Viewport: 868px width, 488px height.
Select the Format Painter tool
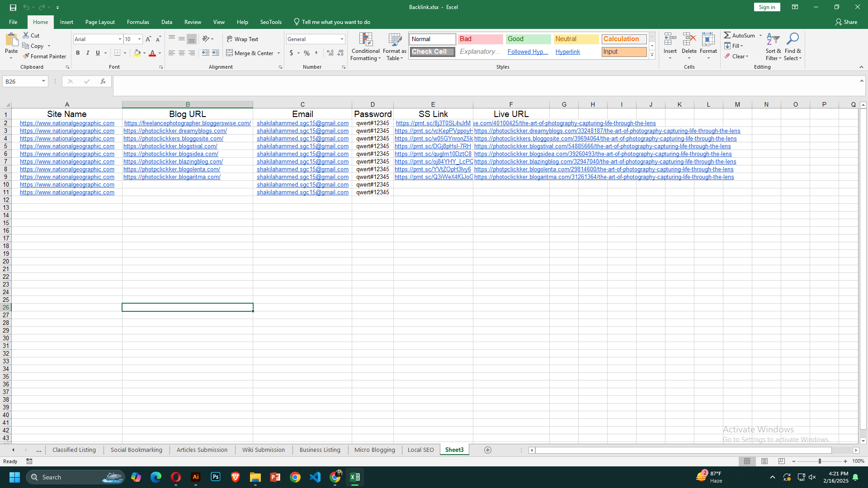tap(44, 56)
